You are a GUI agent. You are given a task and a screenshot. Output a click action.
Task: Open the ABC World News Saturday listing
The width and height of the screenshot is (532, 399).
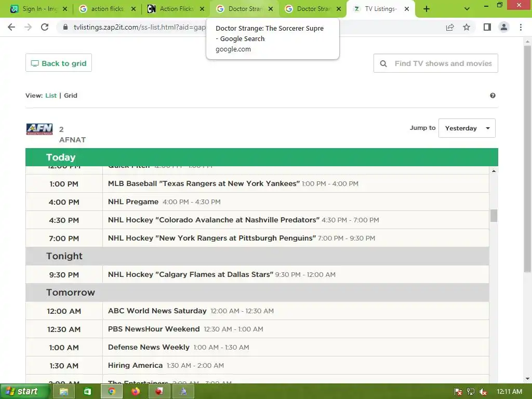click(157, 311)
